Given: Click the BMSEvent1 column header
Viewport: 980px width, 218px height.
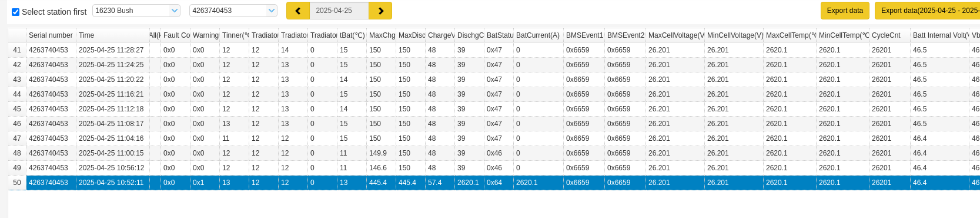Looking at the screenshot, I should coord(584,35).
